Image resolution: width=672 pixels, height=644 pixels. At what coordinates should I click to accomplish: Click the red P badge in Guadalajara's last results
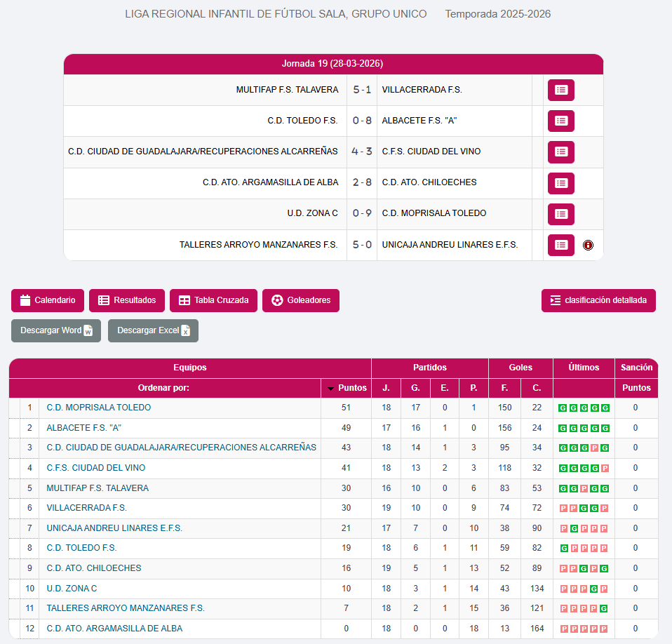click(x=594, y=448)
